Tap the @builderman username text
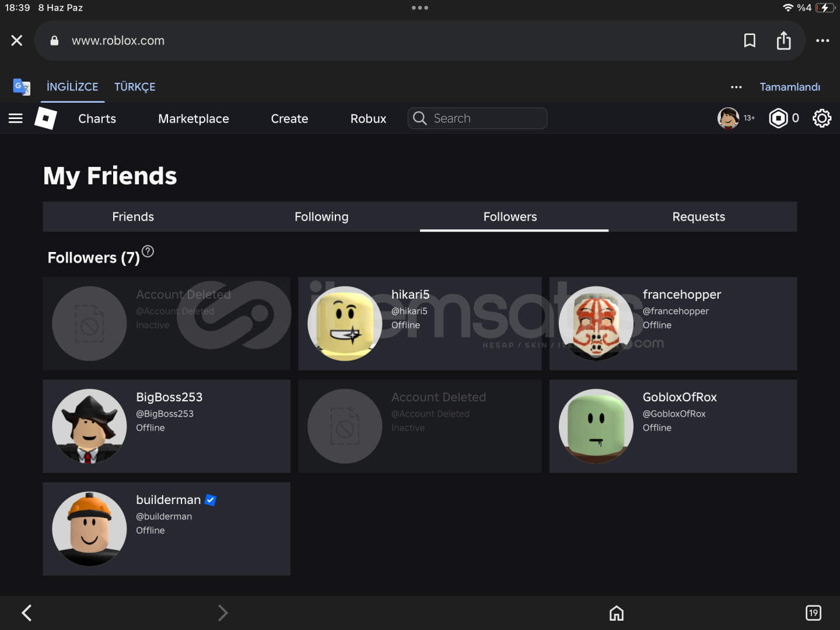The image size is (840, 630). pos(164,516)
